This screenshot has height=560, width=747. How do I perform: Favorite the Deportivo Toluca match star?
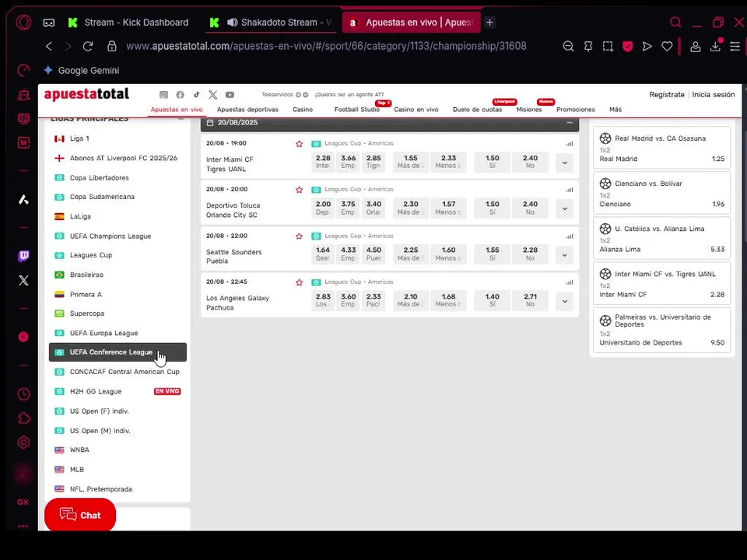click(299, 190)
